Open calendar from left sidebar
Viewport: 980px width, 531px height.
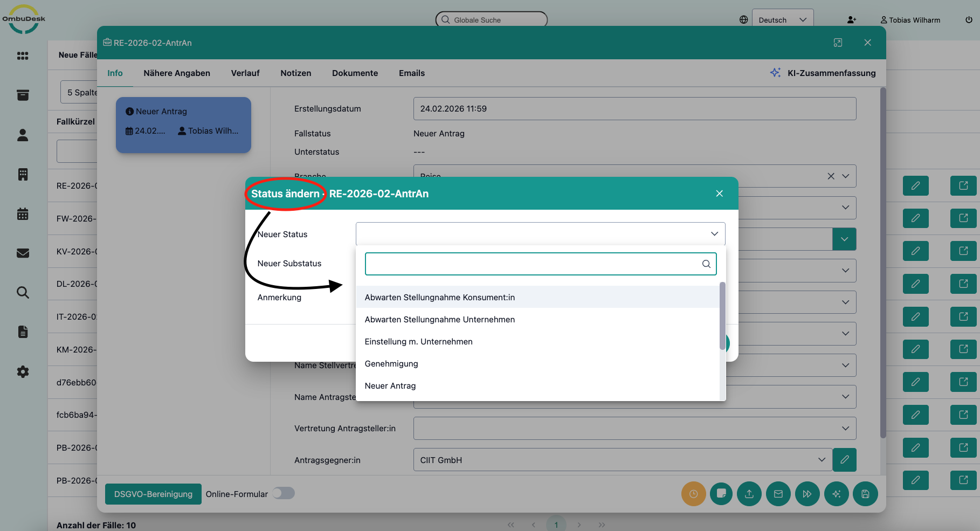(23, 214)
